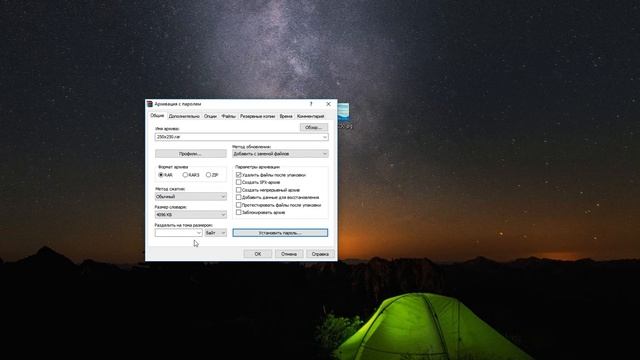The width and height of the screenshot is (640, 360).
Task: Confirm with the OK button
Action: coord(258,254)
